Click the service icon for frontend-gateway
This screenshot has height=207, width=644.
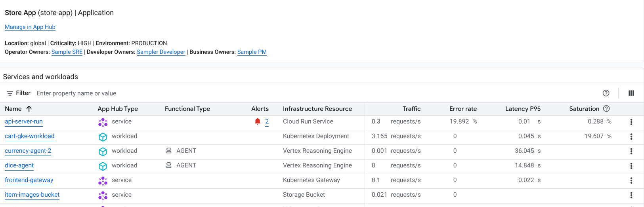pos(103,181)
